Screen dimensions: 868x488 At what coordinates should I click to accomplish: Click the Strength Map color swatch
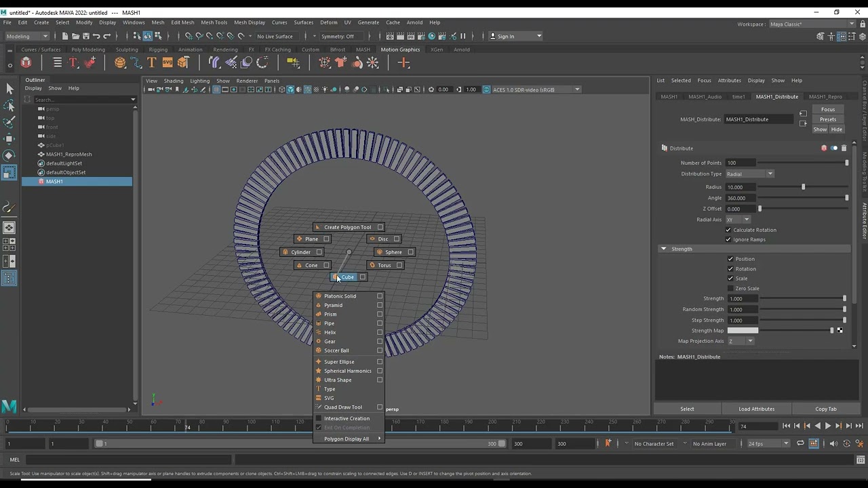click(x=743, y=330)
